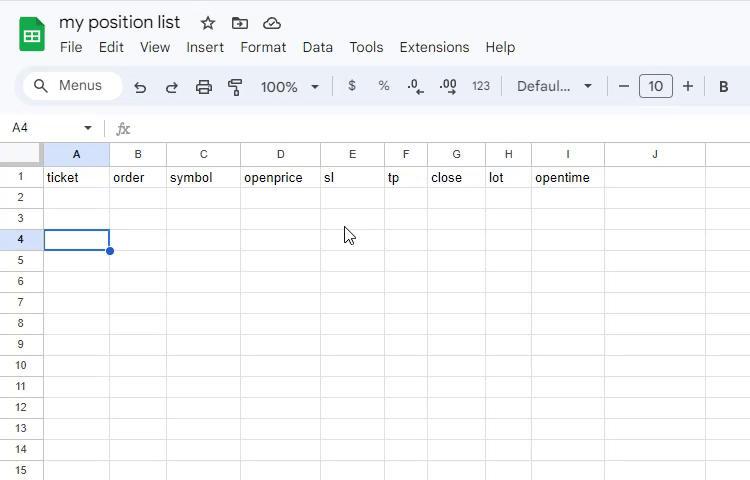The width and height of the screenshot is (750, 480).
Task: Select the close cell
Action: pyautogui.click(x=456, y=177)
